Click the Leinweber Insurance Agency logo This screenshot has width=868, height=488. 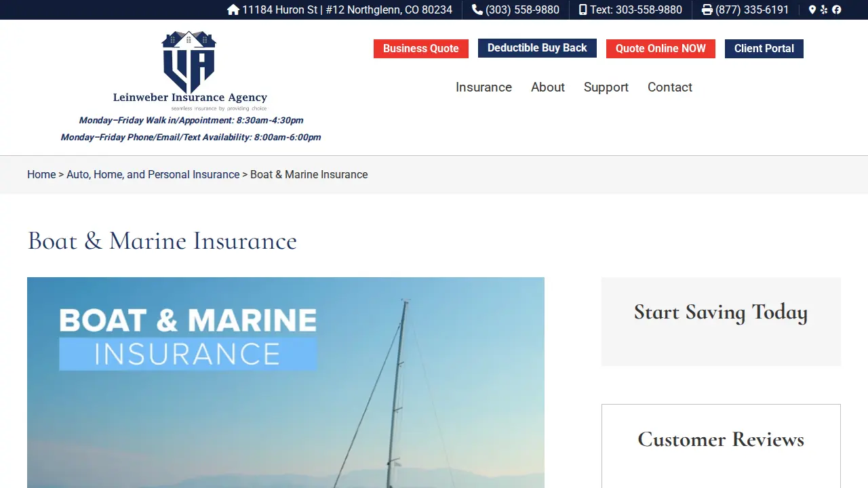pos(190,70)
